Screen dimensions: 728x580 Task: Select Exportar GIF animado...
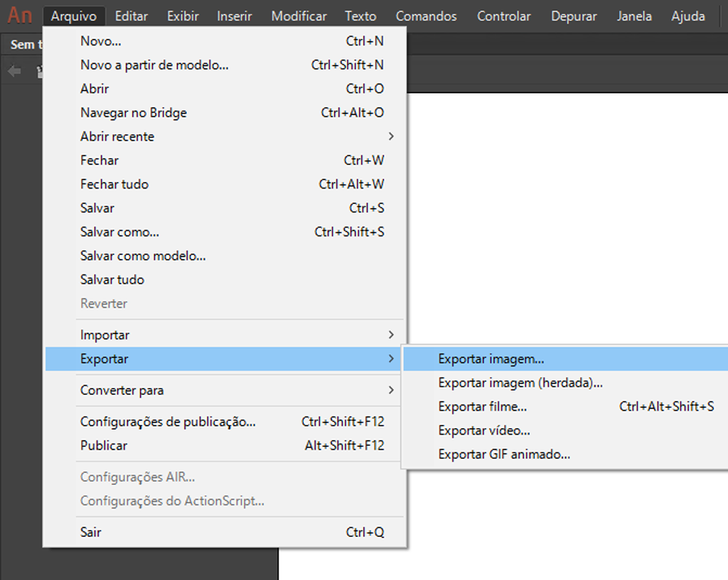point(500,454)
